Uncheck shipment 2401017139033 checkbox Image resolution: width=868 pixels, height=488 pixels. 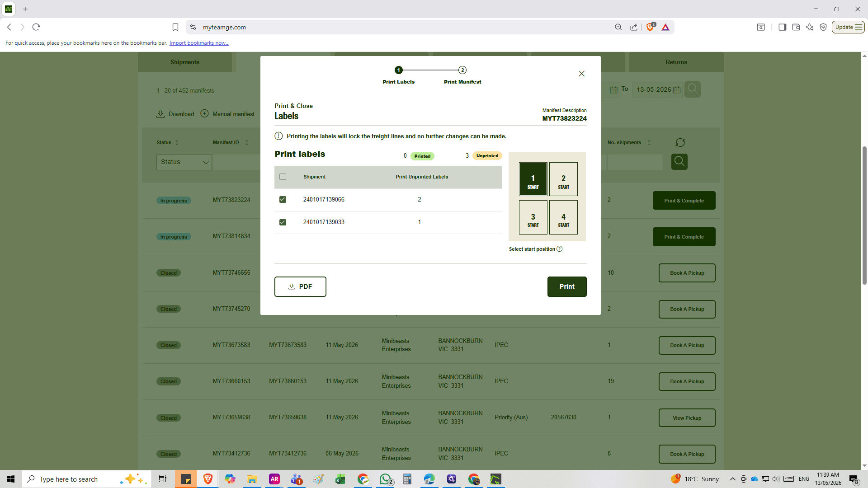point(283,222)
